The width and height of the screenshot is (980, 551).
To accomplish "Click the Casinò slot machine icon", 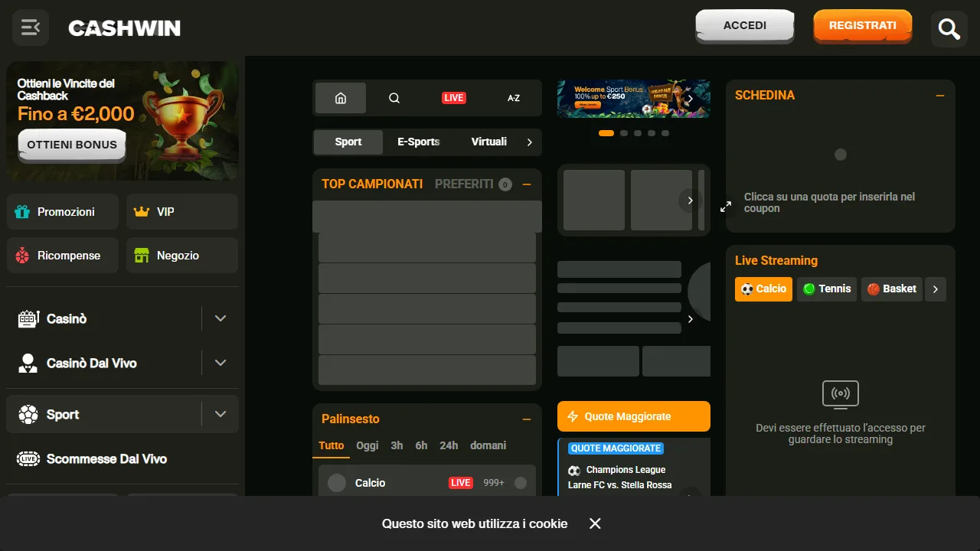I will [28, 319].
